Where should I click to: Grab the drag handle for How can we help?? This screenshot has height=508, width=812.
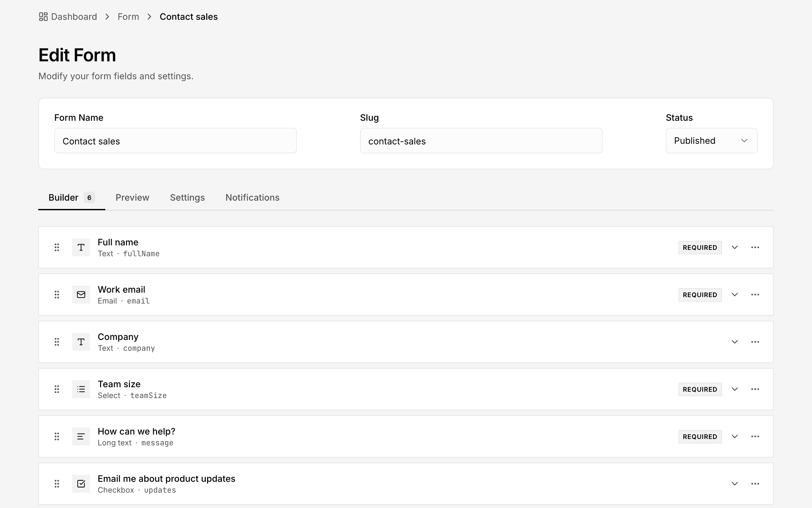(57, 436)
